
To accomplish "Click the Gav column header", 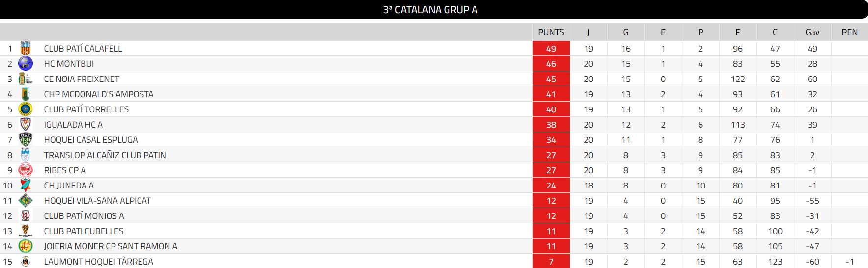I will tap(812, 32).
